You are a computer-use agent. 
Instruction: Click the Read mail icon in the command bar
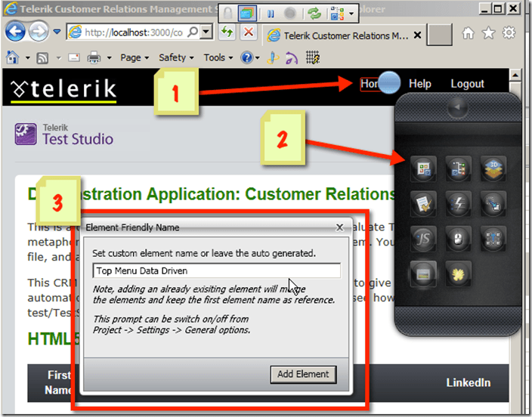73,57
